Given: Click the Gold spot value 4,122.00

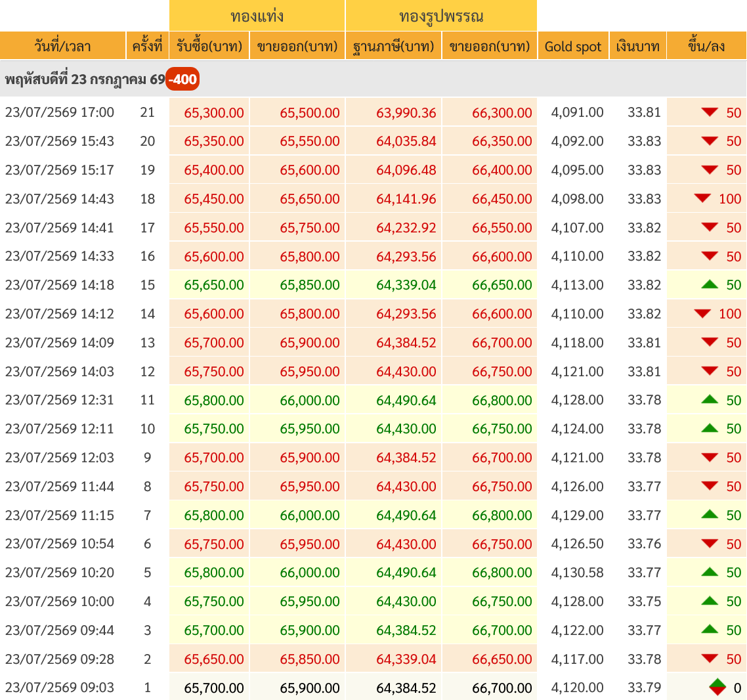Looking at the screenshot, I should (577, 630).
